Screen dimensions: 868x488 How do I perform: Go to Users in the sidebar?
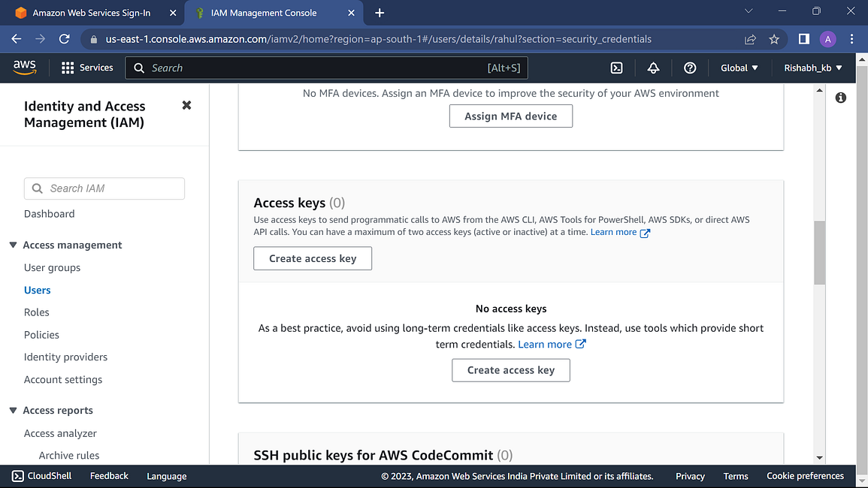coord(37,290)
